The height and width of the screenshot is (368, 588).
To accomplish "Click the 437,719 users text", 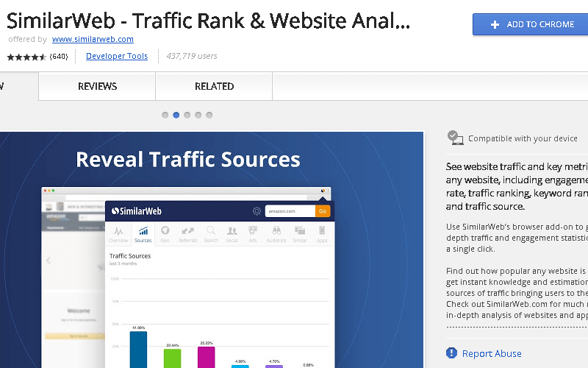I will (192, 56).
